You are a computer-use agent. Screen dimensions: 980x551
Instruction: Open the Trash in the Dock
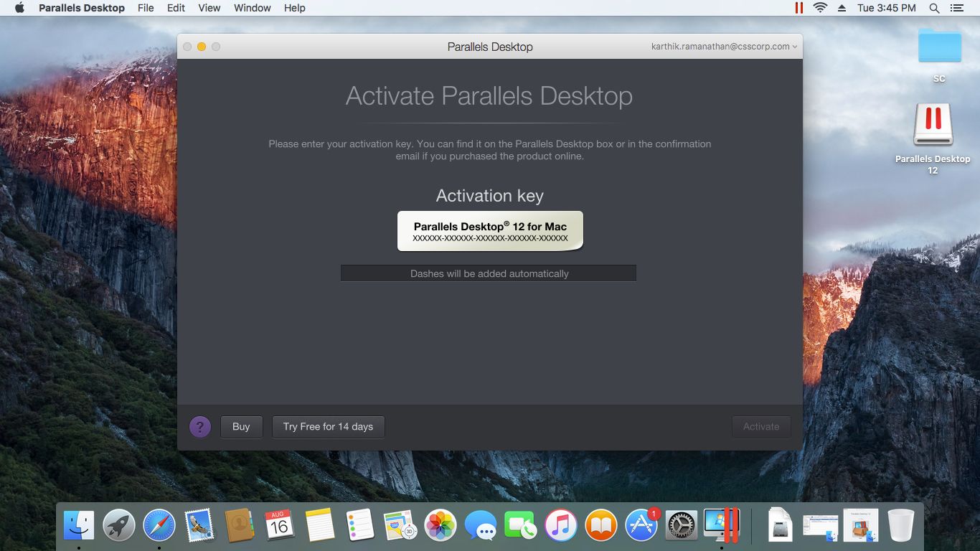point(901,526)
